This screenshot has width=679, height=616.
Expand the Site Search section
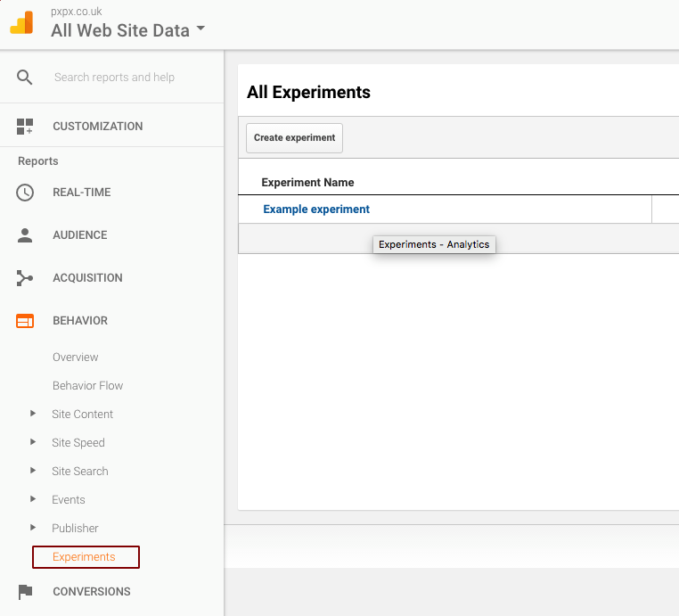pos(33,471)
